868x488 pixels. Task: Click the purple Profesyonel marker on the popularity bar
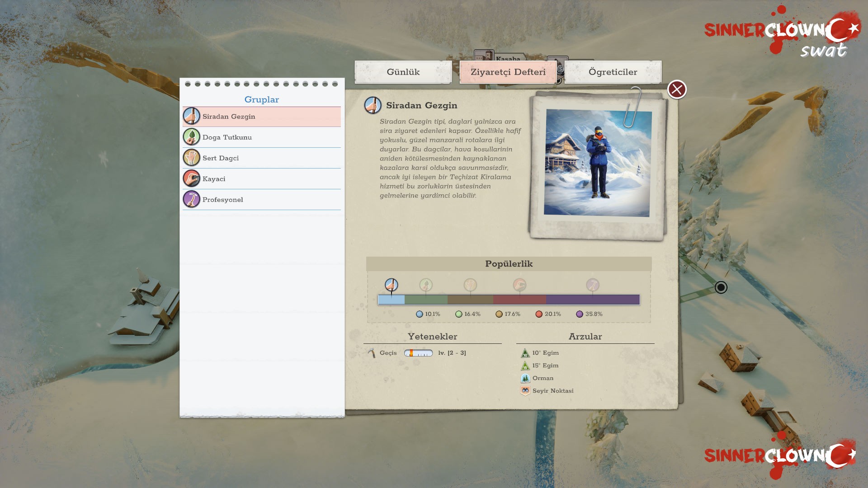(x=592, y=285)
